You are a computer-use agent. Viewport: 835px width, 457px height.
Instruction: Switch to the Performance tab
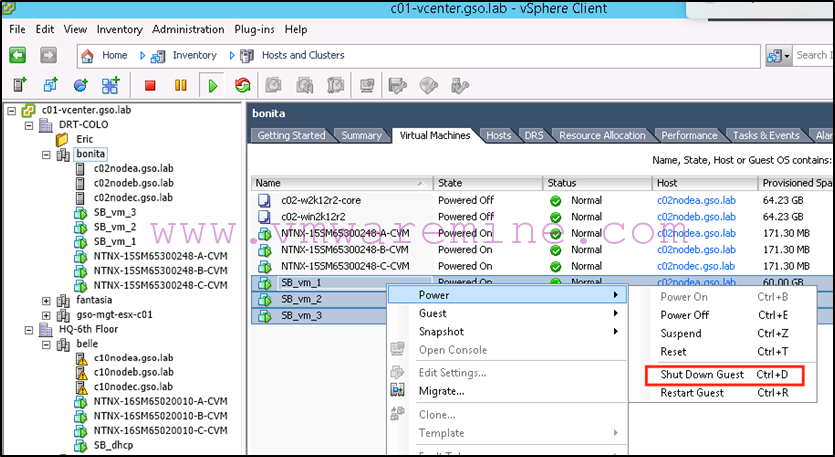pyautogui.click(x=689, y=135)
